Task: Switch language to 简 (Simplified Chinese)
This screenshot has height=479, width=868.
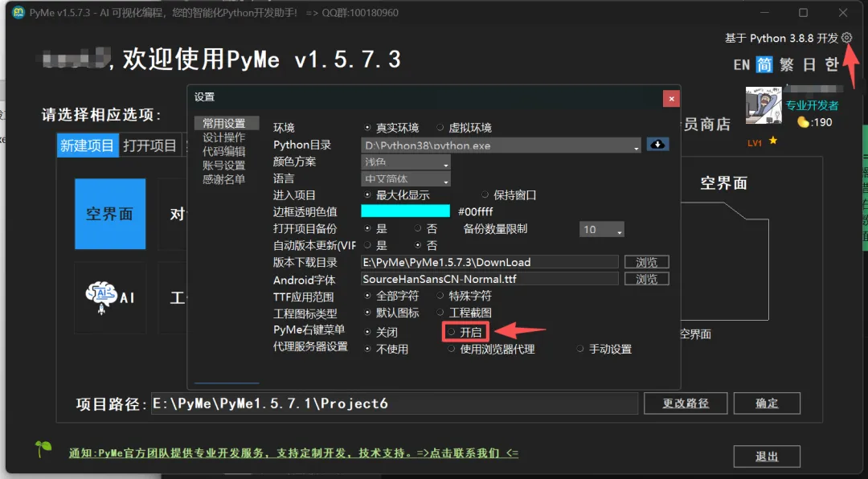Action: click(764, 65)
